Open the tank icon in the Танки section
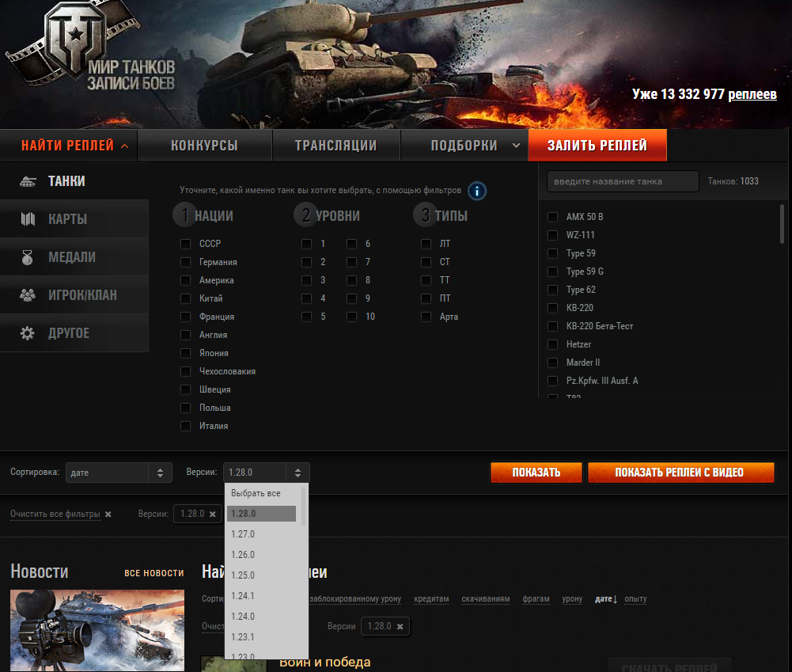This screenshot has width=792, height=672. pos(28,181)
